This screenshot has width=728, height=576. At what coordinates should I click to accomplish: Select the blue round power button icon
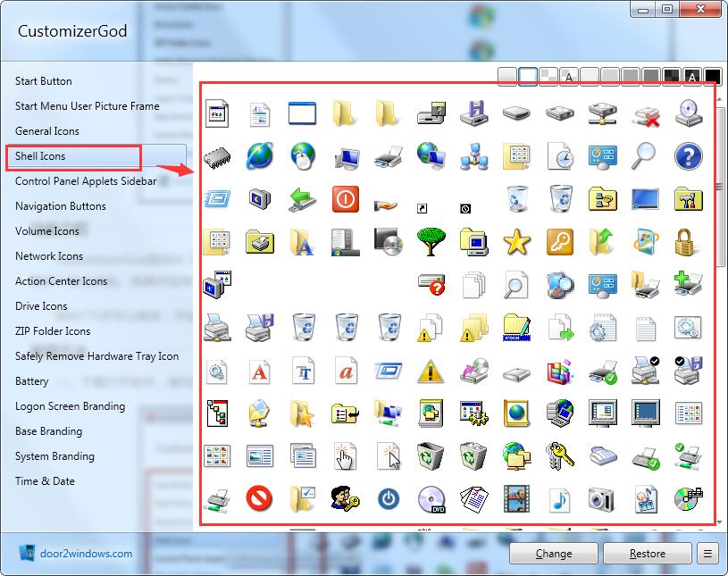tap(389, 499)
